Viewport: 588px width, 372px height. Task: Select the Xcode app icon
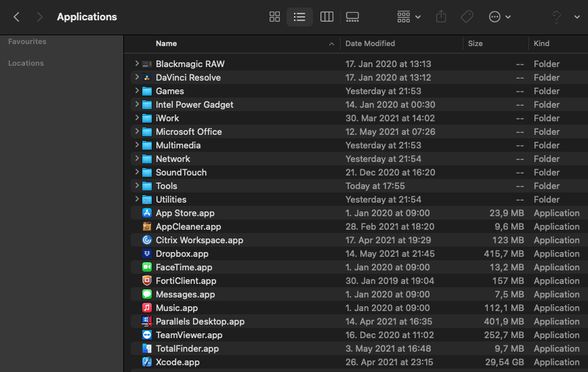(x=147, y=362)
